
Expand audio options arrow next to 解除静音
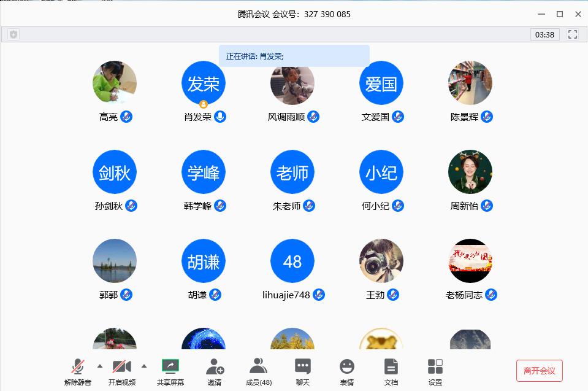(x=100, y=366)
